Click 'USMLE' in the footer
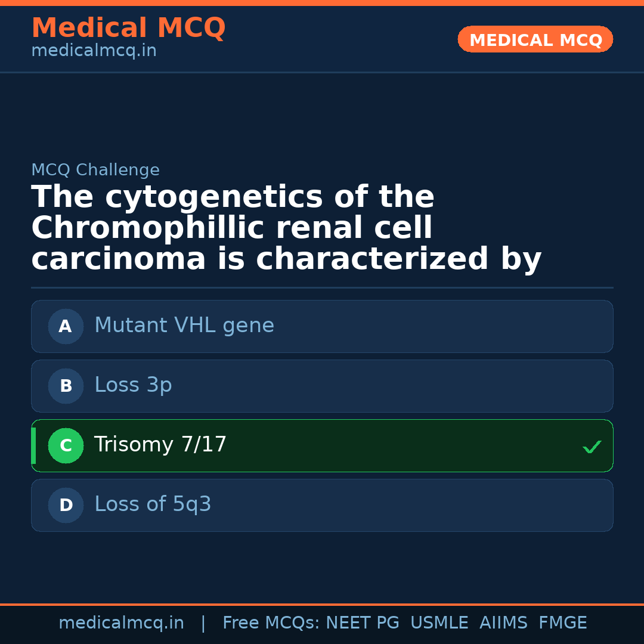 tap(439, 623)
